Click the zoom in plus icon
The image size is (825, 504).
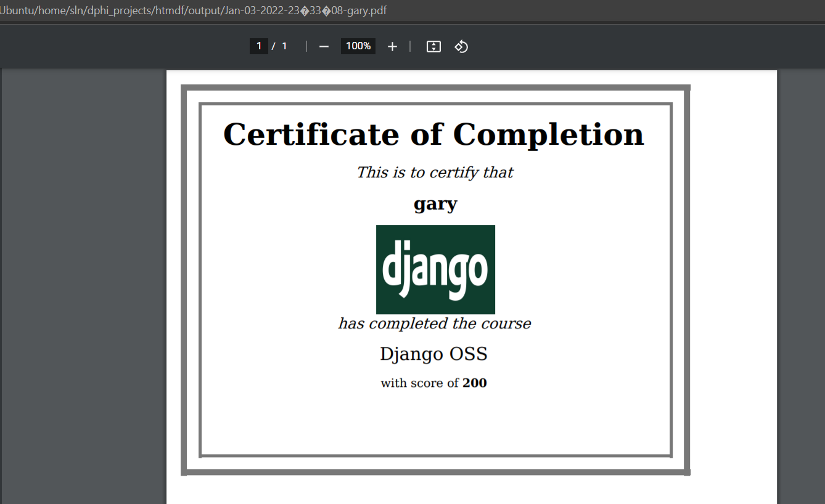(392, 46)
